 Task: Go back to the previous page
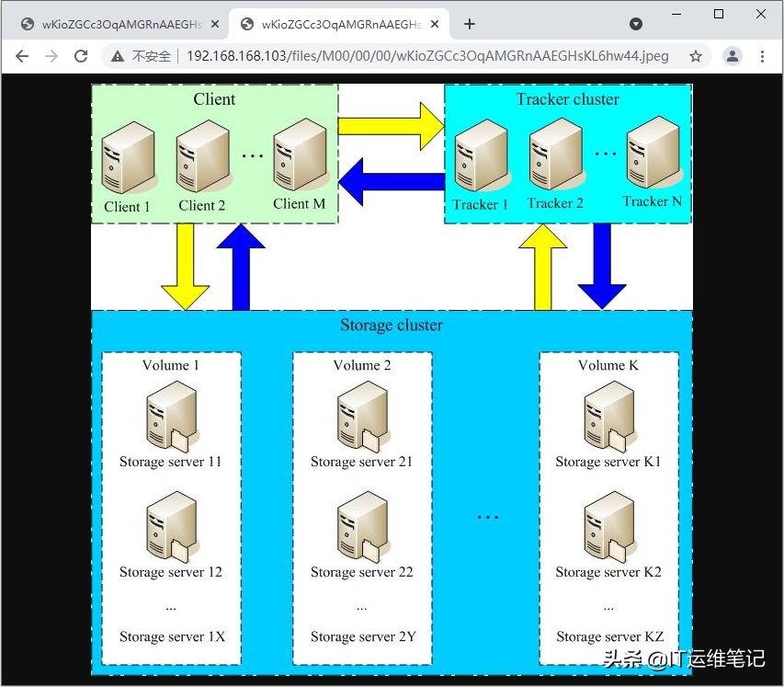[22, 56]
